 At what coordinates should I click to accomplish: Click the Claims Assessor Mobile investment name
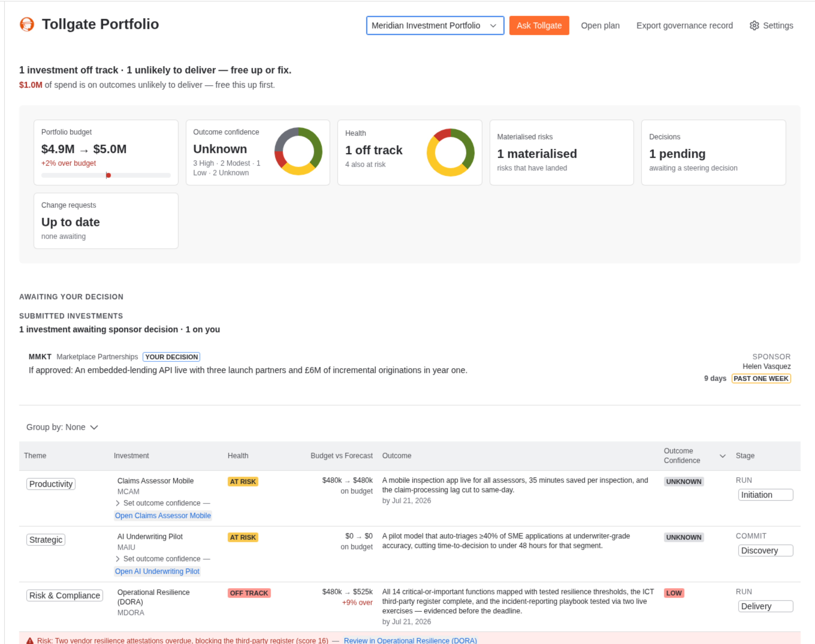pyautogui.click(x=155, y=481)
